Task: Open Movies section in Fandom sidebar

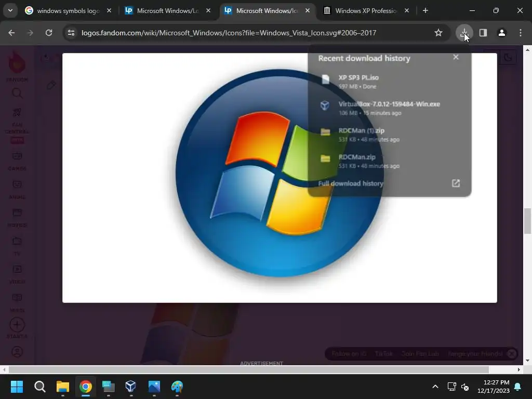Action: coord(17,218)
